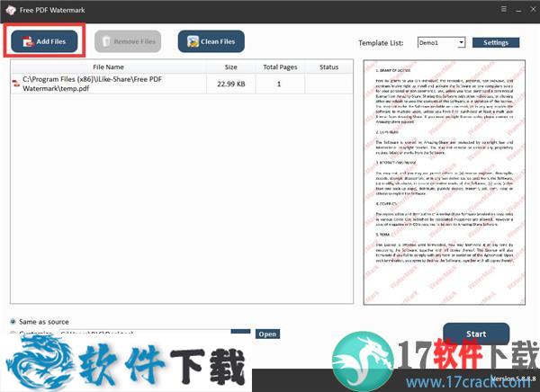
Task: Click the dropdown arrow next to Demo1
Action: (x=461, y=42)
